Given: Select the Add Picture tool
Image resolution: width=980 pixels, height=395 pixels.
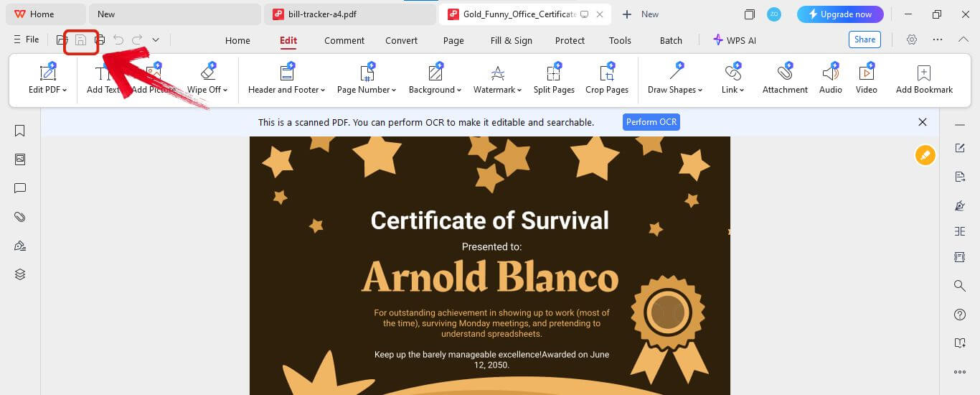Looking at the screenshot, I should (154, 79).
